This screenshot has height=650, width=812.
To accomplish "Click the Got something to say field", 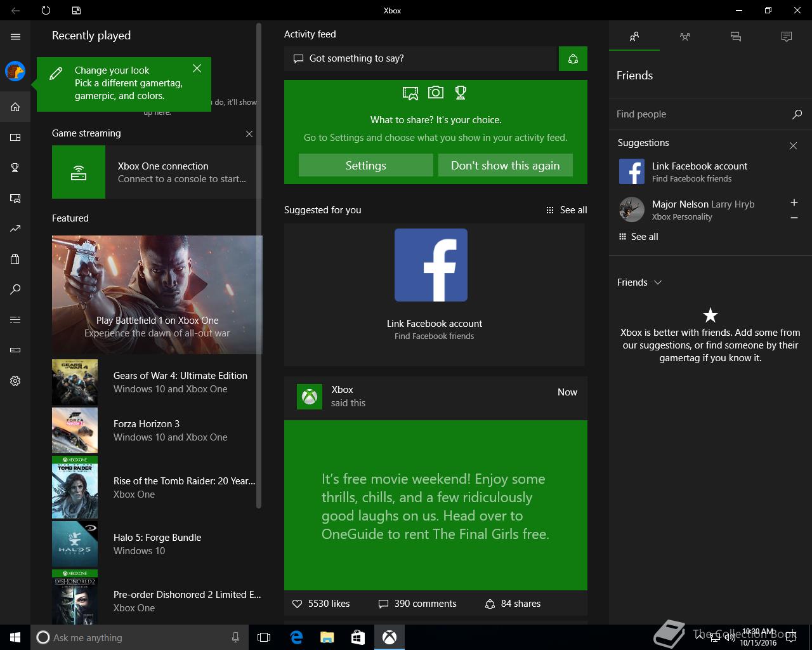I will (421, 58).
